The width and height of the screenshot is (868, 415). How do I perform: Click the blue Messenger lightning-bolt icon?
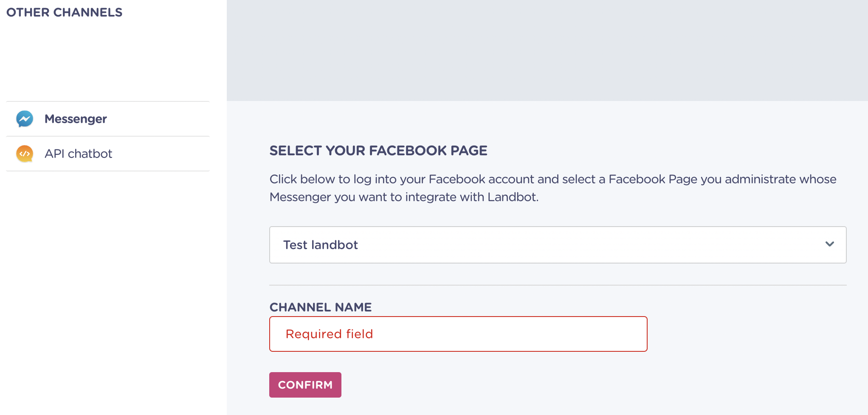25,119
